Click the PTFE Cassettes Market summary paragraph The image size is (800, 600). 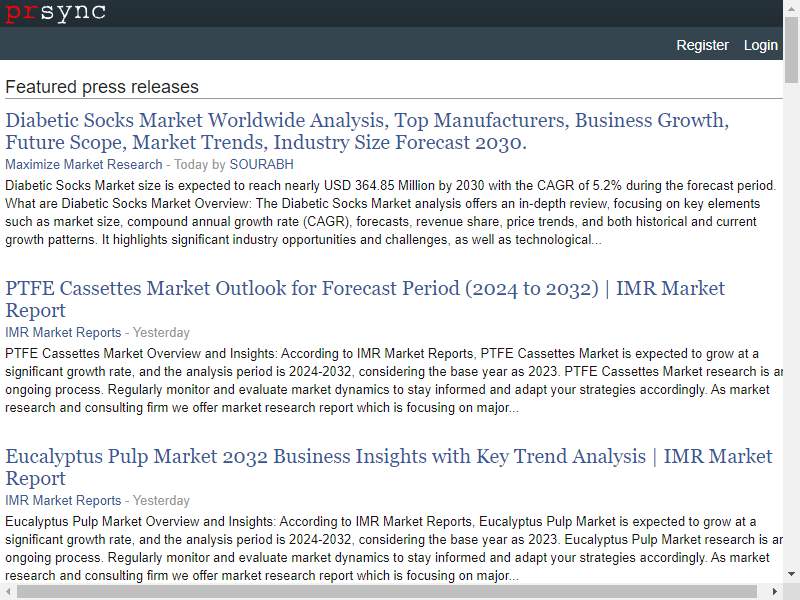[x=394, y=381]
